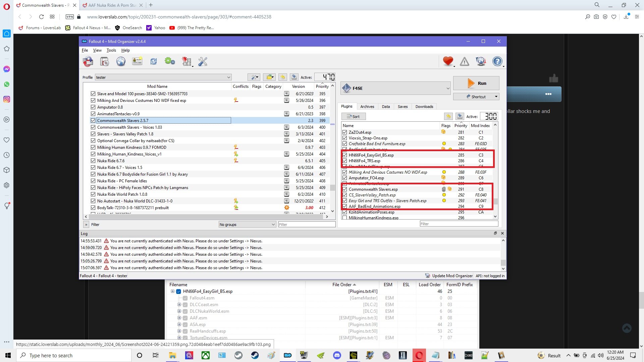Expand the Filter panel arrow button
Image resolution: width=644 pixels, height=362 pixels.
[x=86, y=225]
